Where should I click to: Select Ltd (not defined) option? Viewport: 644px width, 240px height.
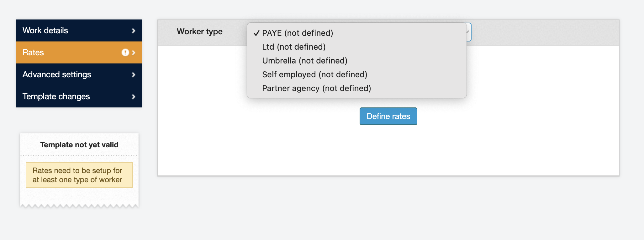pos(294,47)
